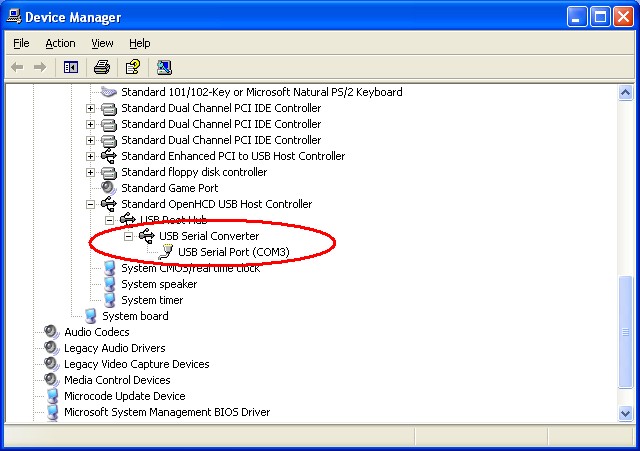Select System speaker entry

tap(159, 284)
